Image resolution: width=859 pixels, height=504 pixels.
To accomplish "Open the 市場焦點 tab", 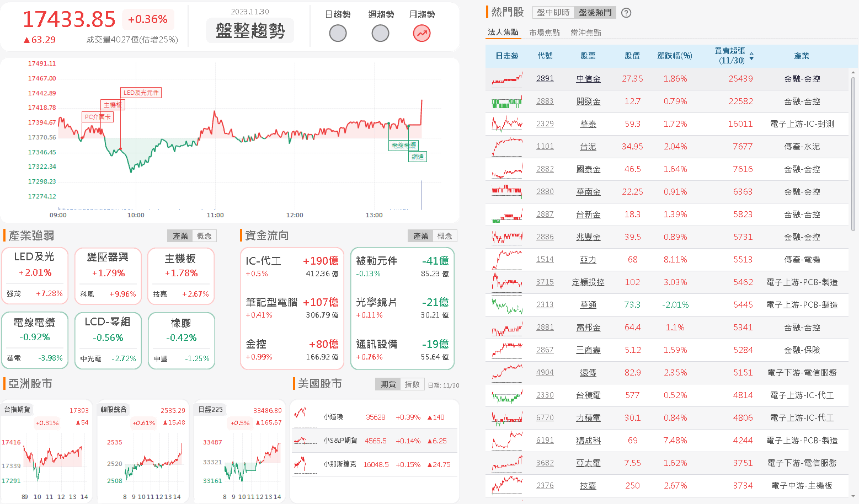I will (x=545, y=33).
